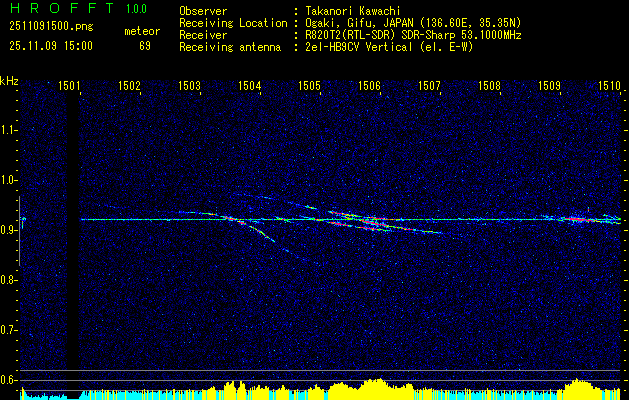
Task: Click the HROFFT title text
Action: coord(62,8)
